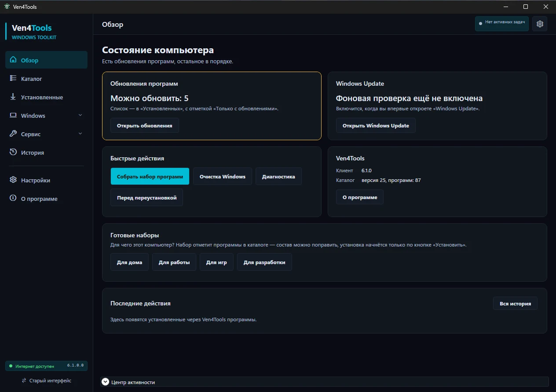
Task: Choose the Для дома preset
Action: tap(129, 262)
